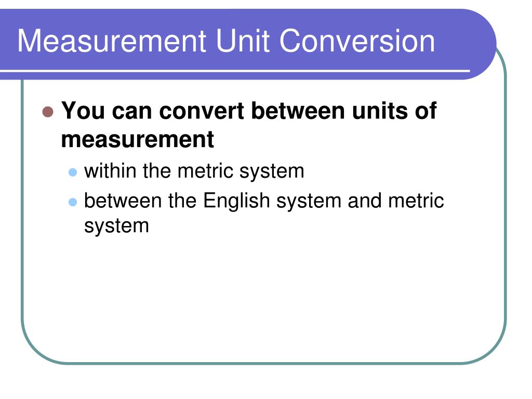Click the word 'Unit' in the title
The image size is (532, 399).
coord(243,41)
